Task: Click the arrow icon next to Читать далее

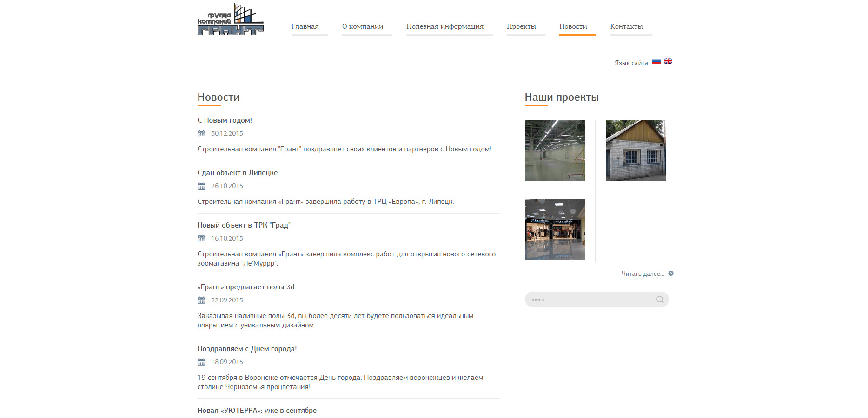Action: (671, 274)
